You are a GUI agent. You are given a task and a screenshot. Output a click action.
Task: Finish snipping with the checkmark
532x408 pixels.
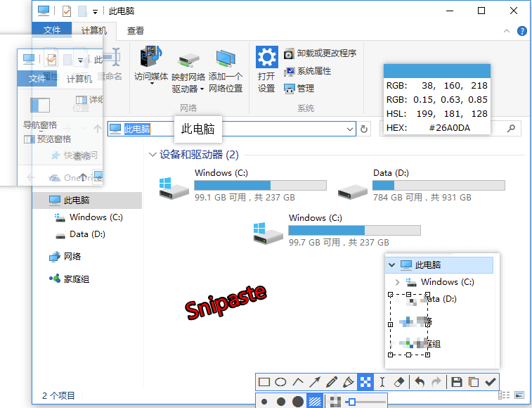click(x=491, y=382)
